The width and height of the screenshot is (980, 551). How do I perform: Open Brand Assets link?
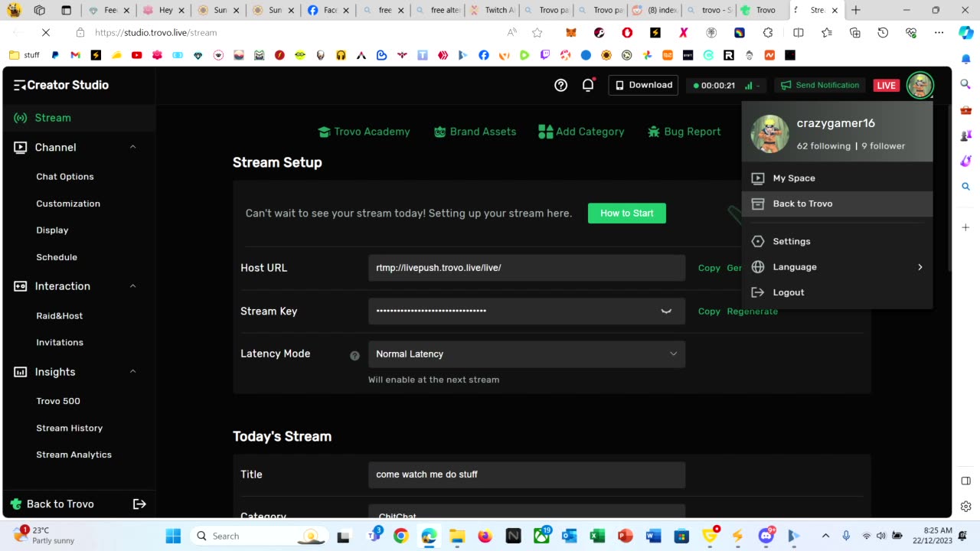(x=475, y=132)
